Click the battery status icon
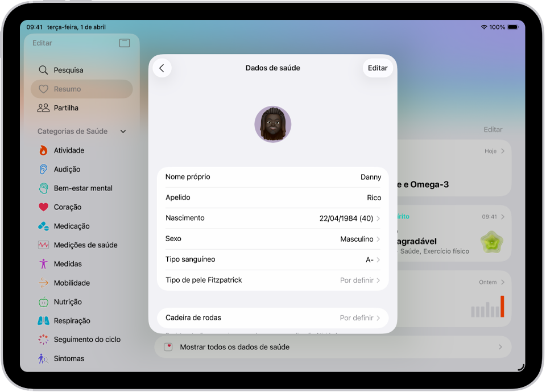 [x=513, y=27]
